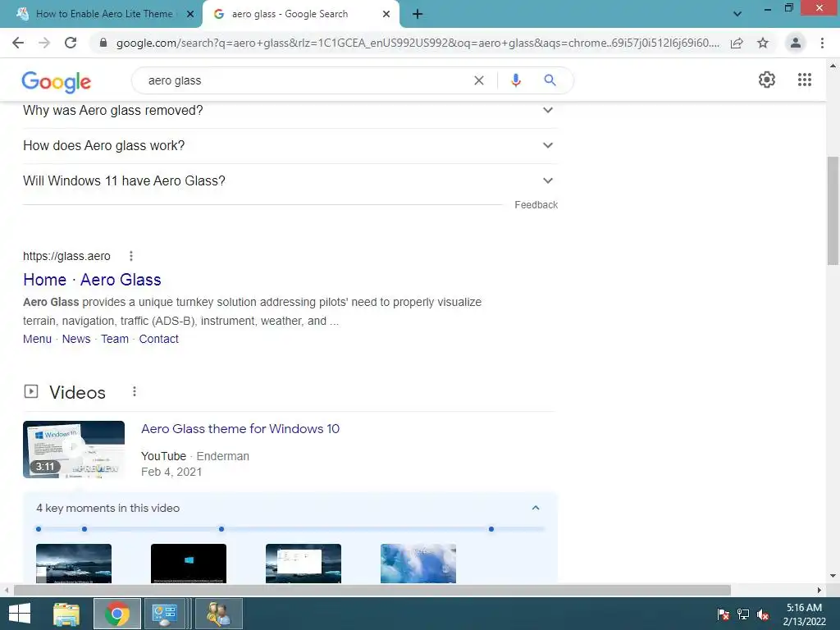Click the Chrome taskbar icon

coord(117,614)
